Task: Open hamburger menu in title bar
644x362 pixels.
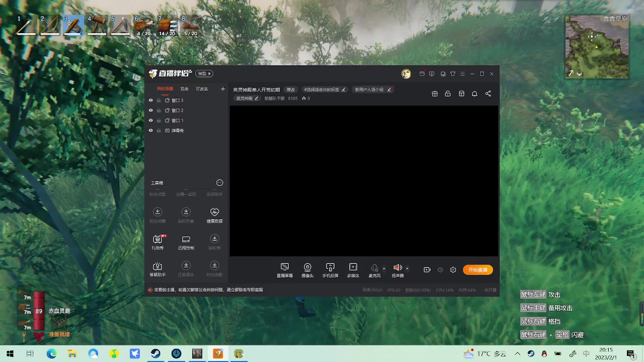Action: coord(462,74)
